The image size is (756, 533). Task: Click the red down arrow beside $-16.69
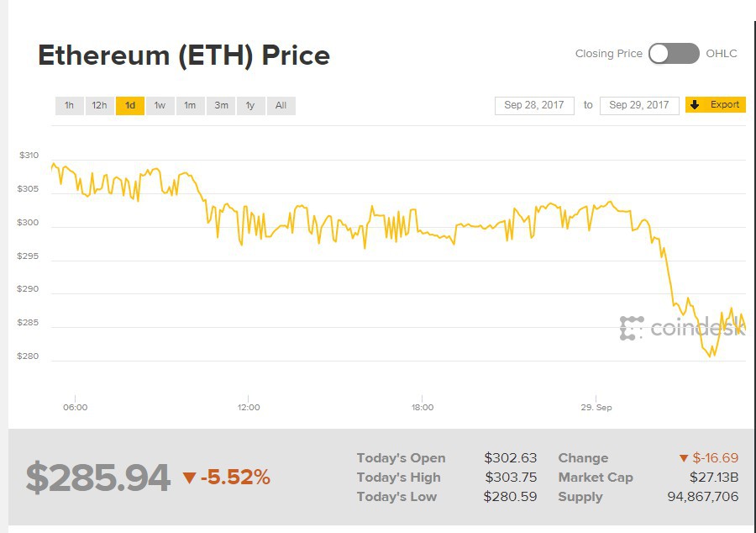click(x=684, y=458)
